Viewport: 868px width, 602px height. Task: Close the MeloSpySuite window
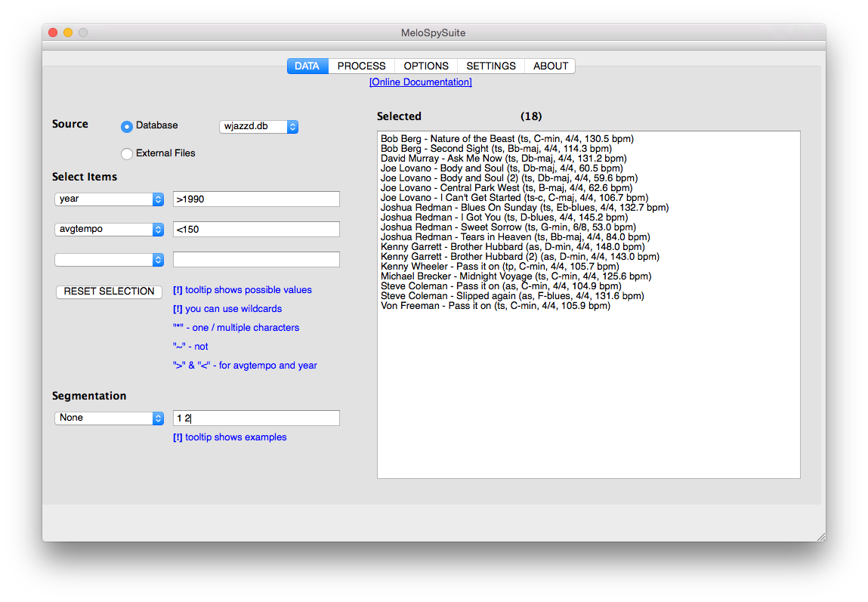pyautogui.click(x=53, y=32)
